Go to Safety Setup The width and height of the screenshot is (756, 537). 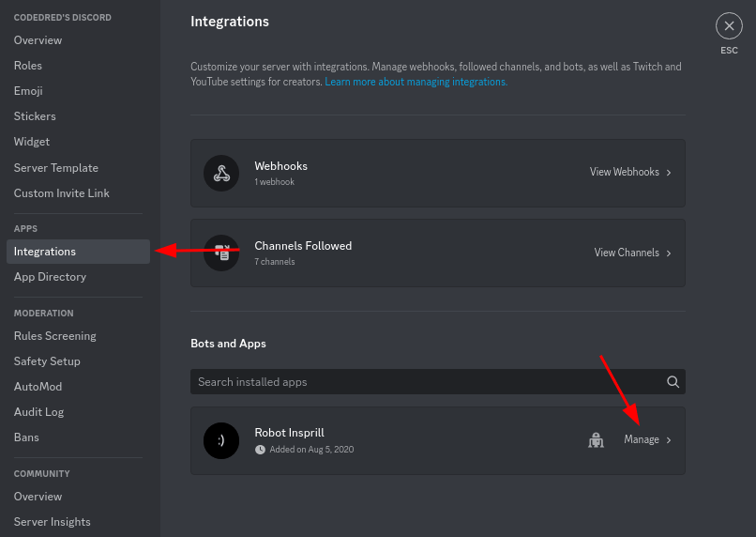47,361
